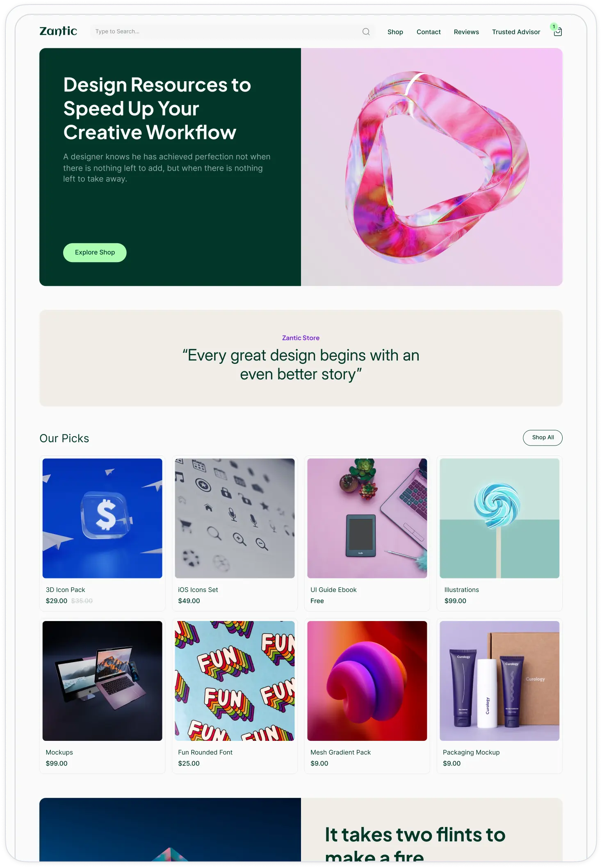Click the Explore Shop button
Viewport: 602px width, 868px height.
point(95,252)
